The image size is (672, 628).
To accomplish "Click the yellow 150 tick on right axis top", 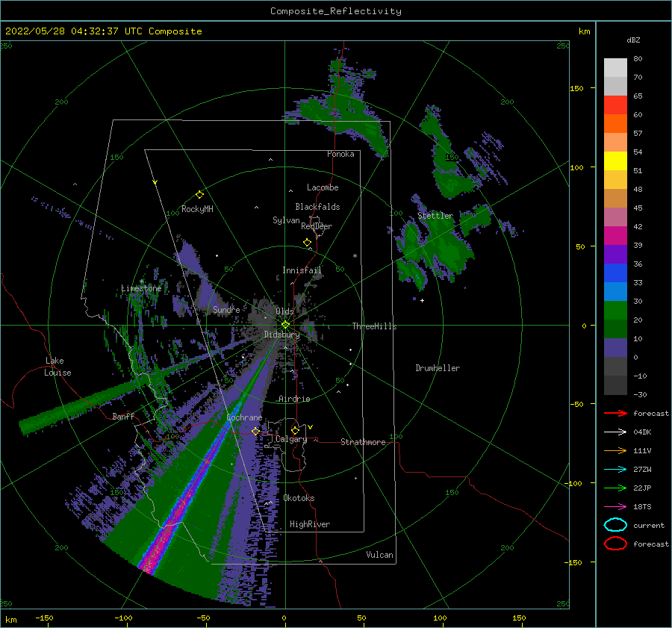I will [577, 88].
